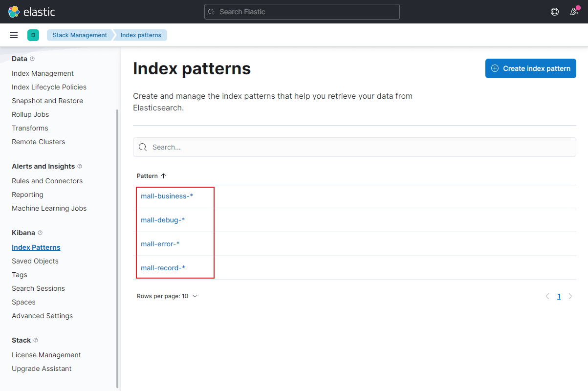Open Snapshot and Restore
Viewport: 588px width, 391px height.
pos(47,101)
